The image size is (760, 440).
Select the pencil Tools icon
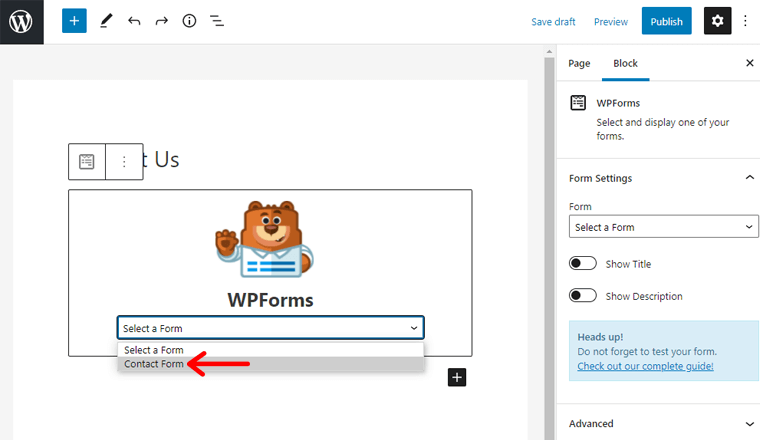click(106, 21)
